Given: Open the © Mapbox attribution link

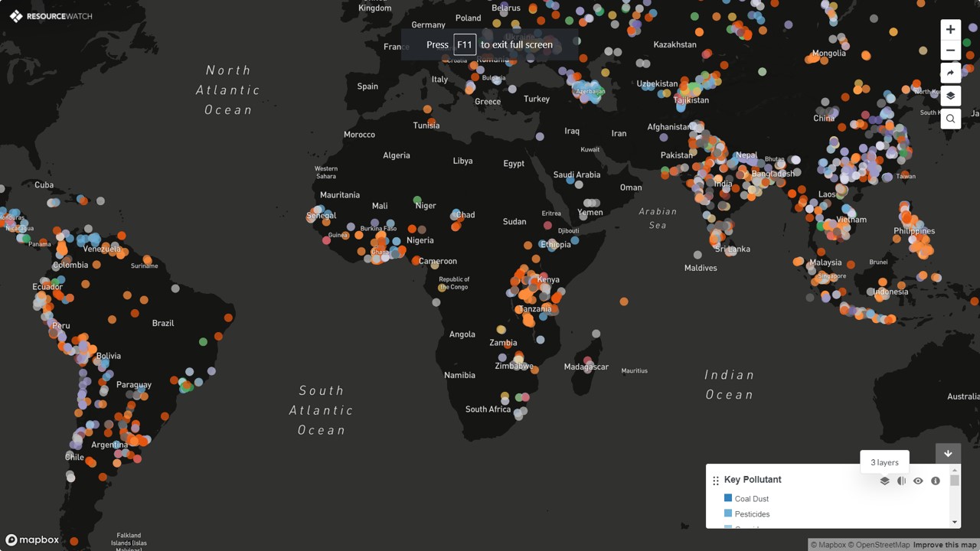Looking at the screenshot, I should (829, 545).
